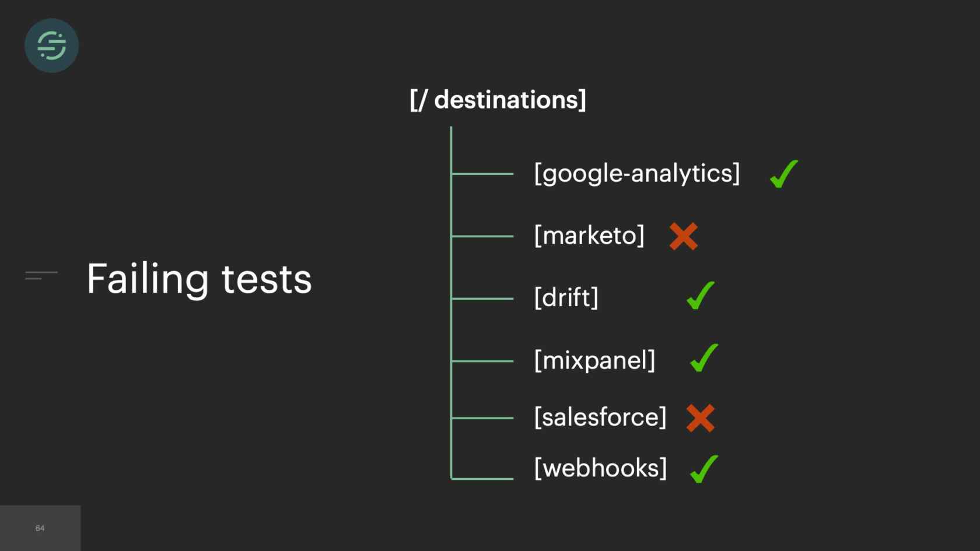The width and height of the screenshot is (980, 551).
Task: Click the slide number 64 box
Action: 40,528
